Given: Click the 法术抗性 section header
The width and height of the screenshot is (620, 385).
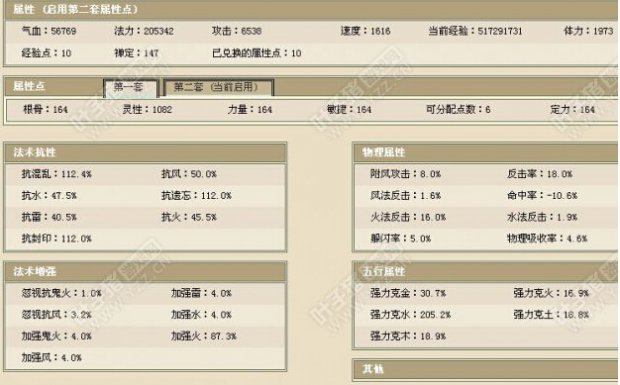Looking at the screenshot, I should pos(145,152).
